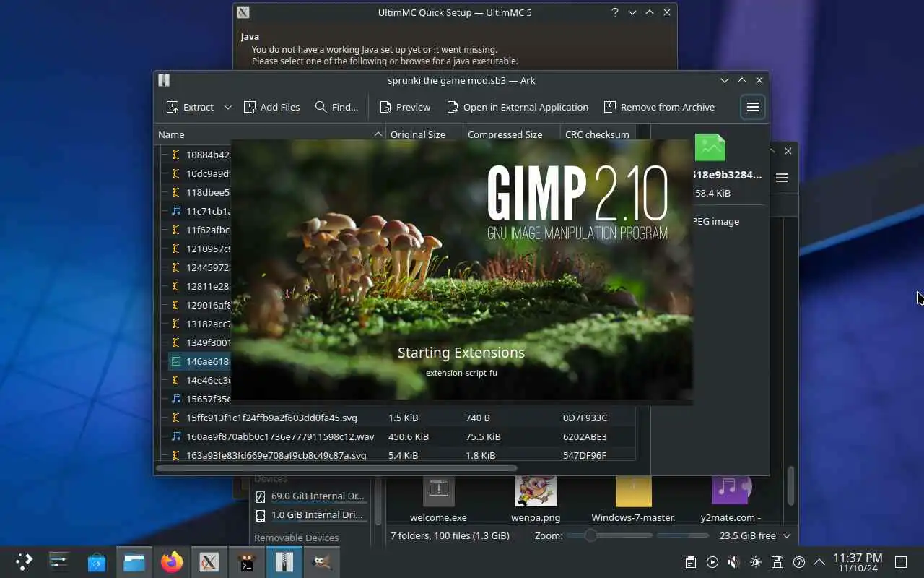This screenshot has height=578, width=924.
Task: Open Find in Ark toolbar
Action: [336, 107]
